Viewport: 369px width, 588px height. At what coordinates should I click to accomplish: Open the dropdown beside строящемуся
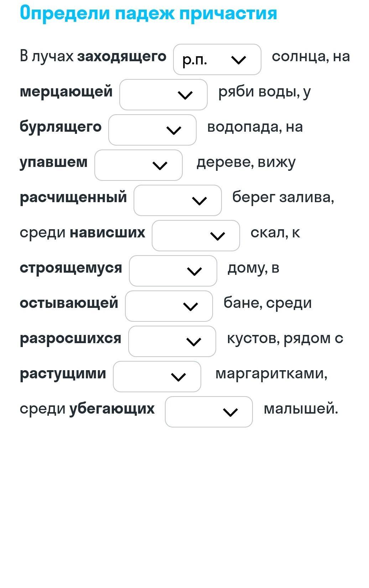pos(173,271)
